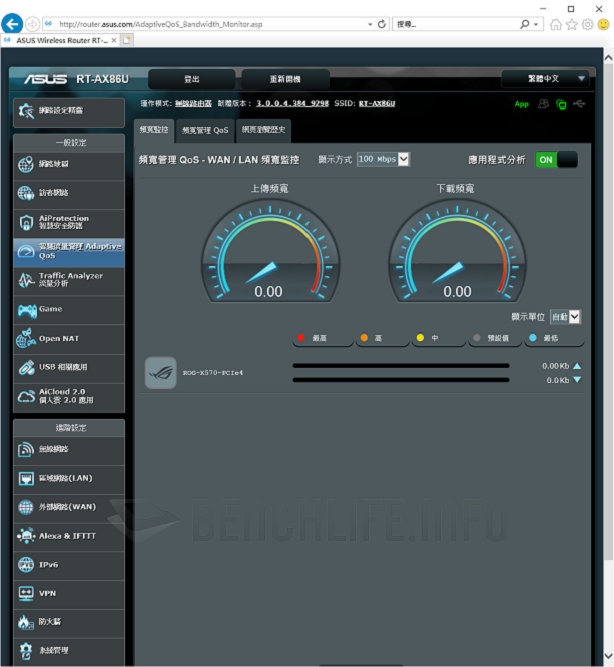Click the green network status icon in header

pyautogui.click(x=561, y=104)
